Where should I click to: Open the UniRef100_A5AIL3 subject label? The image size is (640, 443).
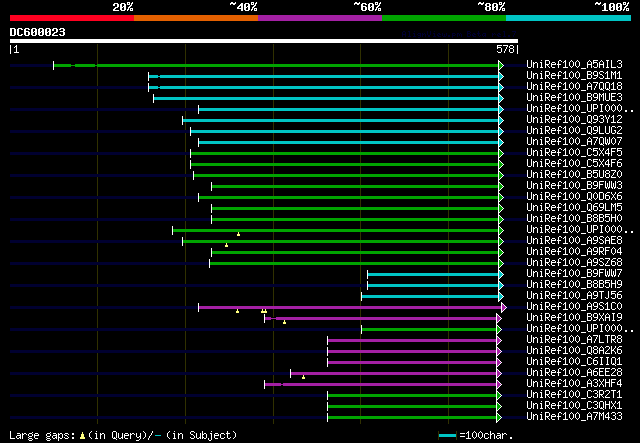click(574, 65)
